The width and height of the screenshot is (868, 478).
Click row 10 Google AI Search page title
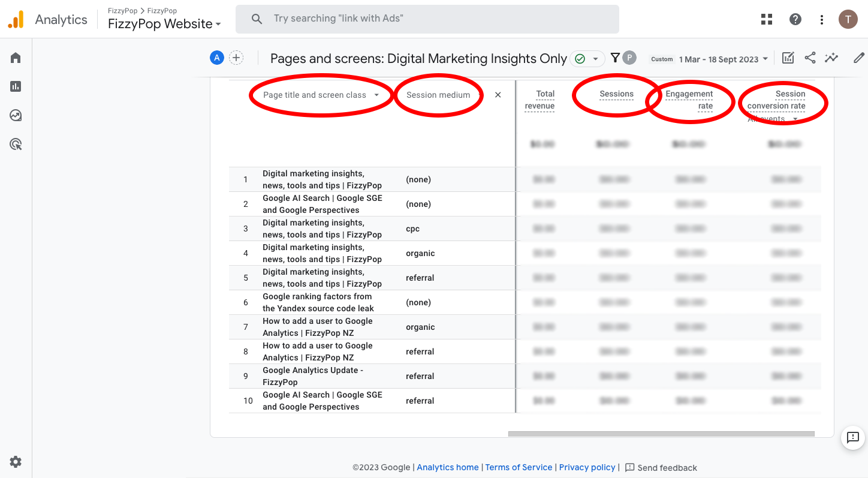pyautogui.click(x=322, y=401)
